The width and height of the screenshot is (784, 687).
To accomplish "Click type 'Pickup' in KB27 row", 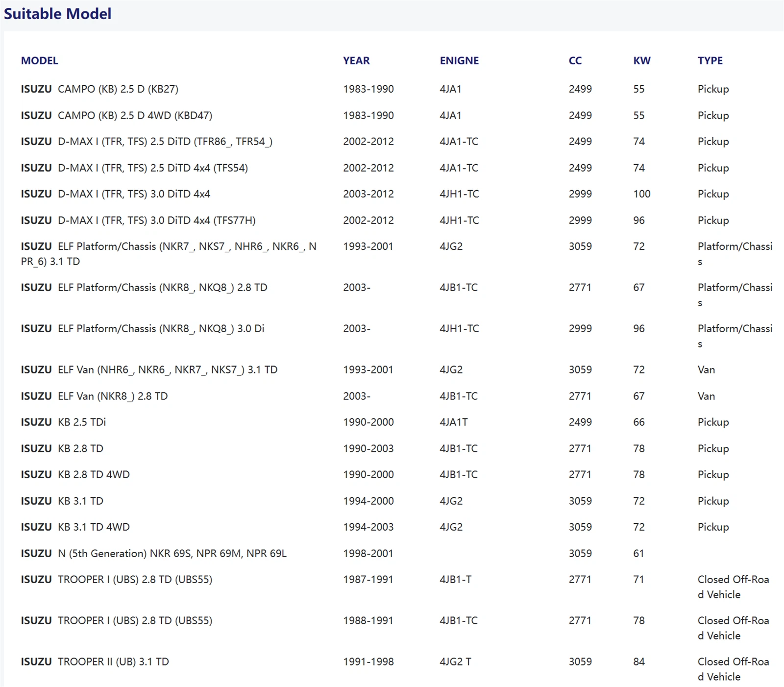I will (x=713, y=90).
